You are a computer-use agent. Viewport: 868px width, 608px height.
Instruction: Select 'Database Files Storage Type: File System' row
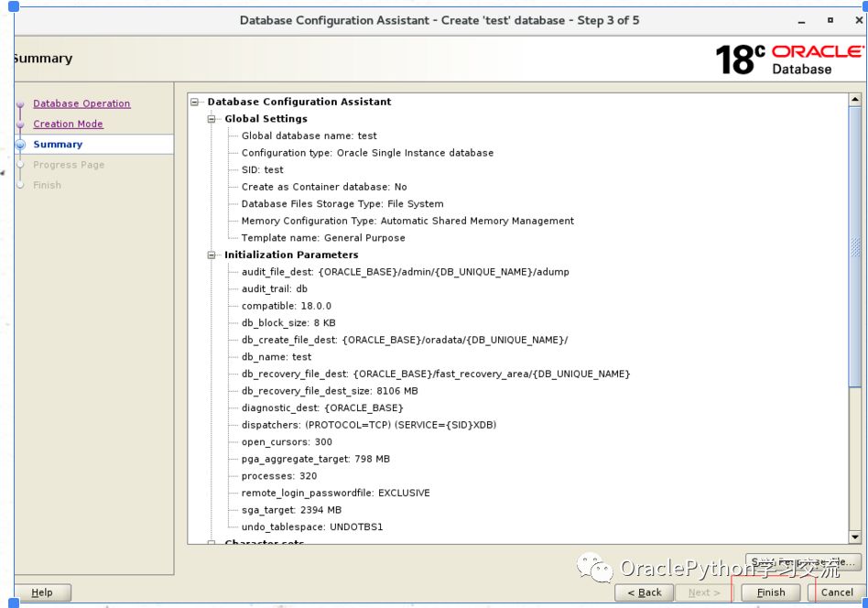click(x=342, y=204)
